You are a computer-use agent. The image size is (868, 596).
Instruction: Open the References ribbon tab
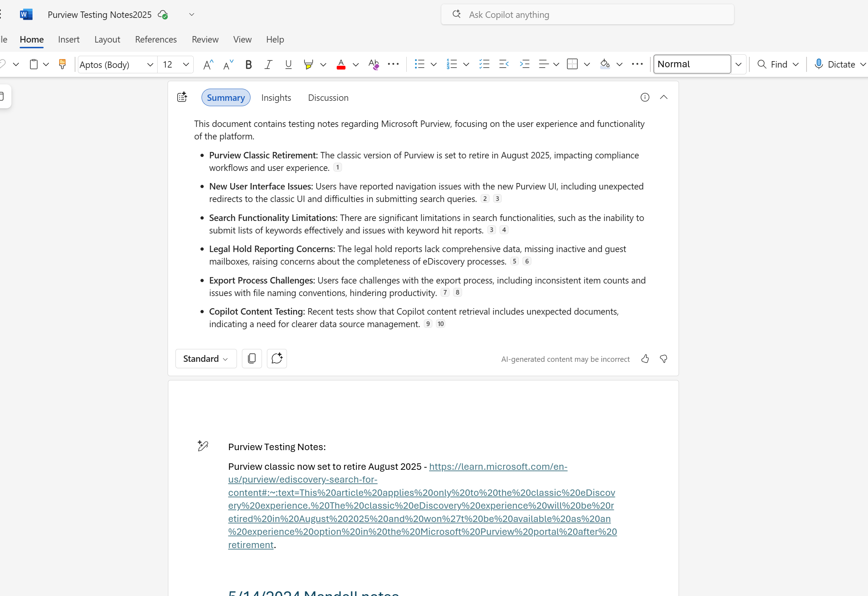[x=156, y=39]
